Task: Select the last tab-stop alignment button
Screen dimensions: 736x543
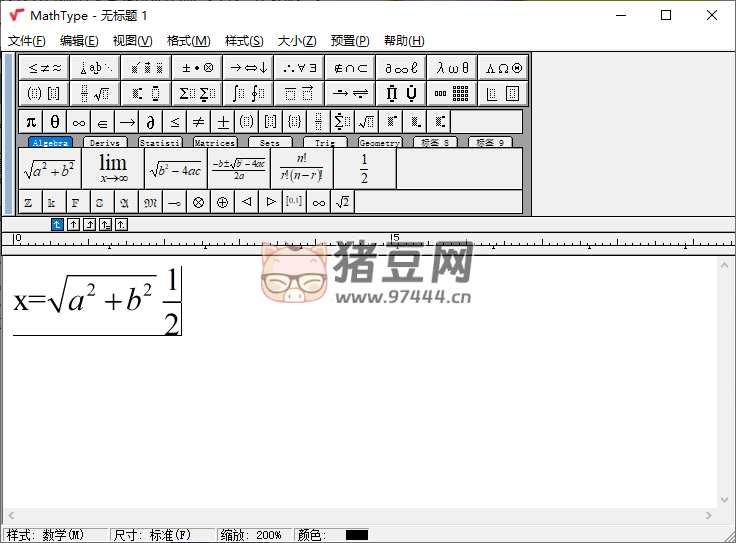Action: point(121,224)
